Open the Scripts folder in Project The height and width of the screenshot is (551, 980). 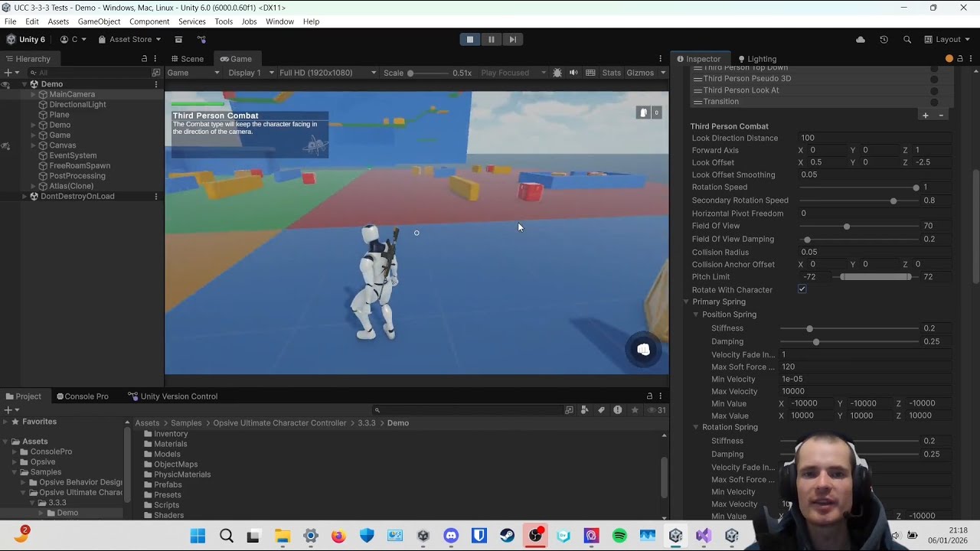tap(166, 505)
